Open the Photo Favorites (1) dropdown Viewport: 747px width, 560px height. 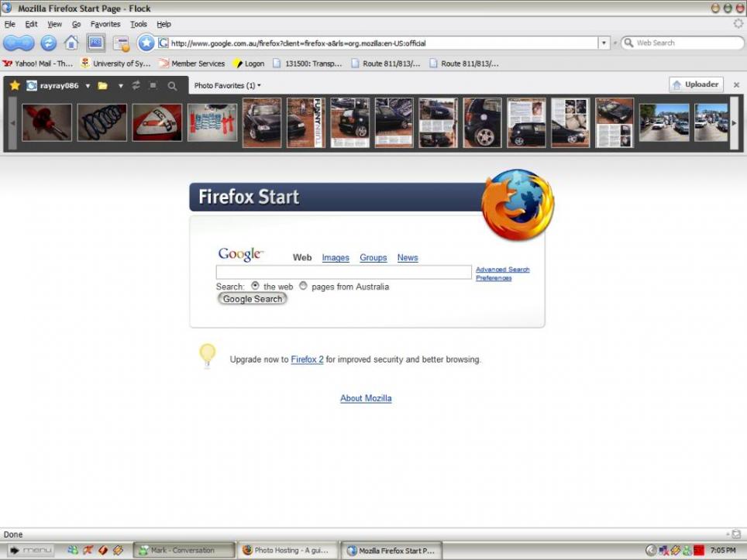pyautogui.click(x=227, y=86)
